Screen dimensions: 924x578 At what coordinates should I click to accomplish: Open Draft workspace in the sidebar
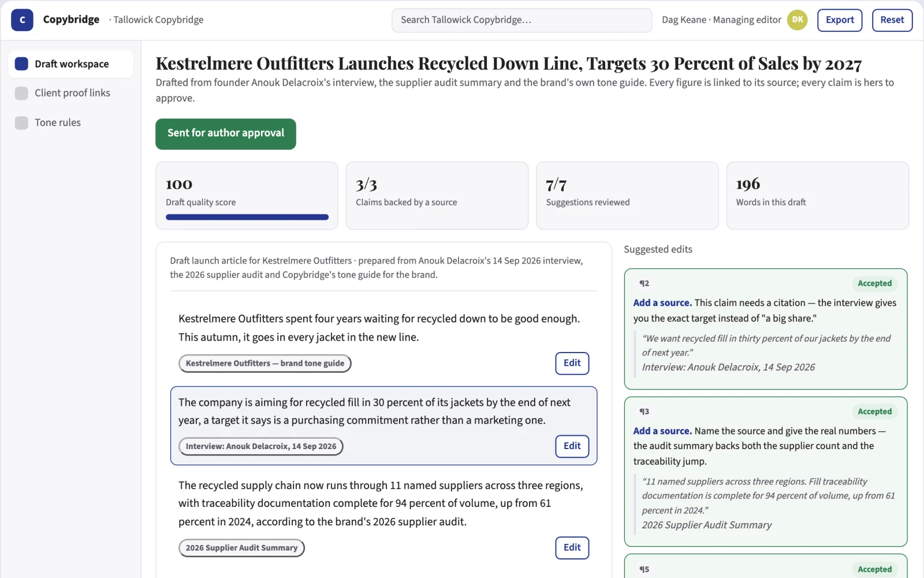[x=70, y=64]
